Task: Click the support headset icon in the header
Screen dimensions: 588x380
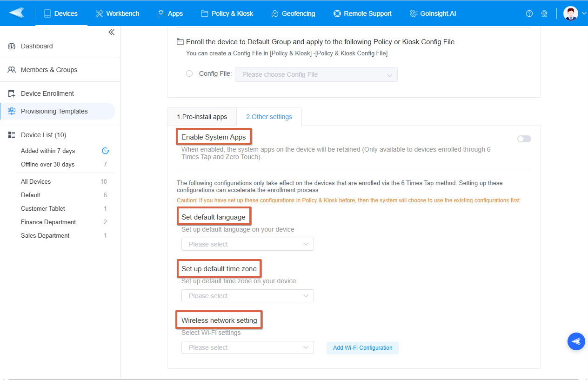Action: coord(544,13)
